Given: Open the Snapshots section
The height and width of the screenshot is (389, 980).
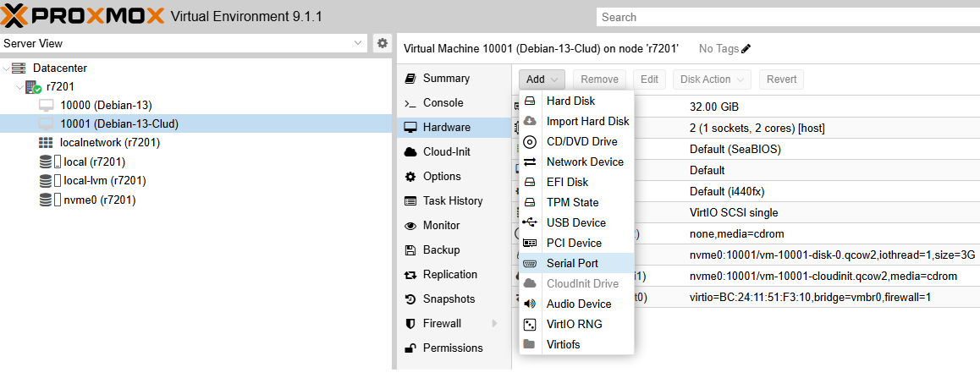Looking at the screenshot, I should [x=449, y=299].
